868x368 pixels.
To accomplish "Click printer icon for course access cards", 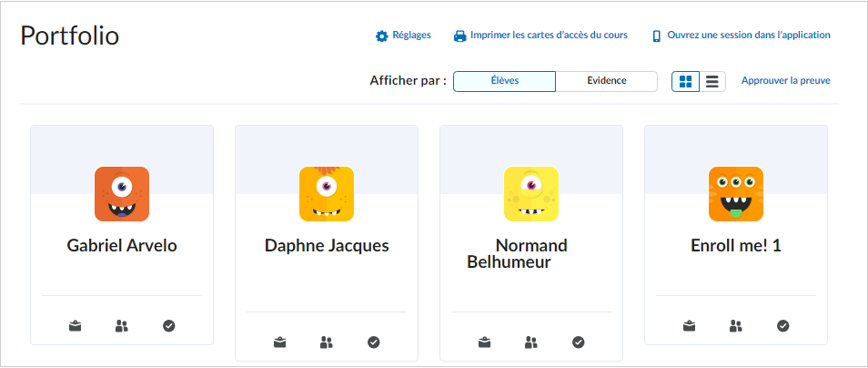I will pyautogui.click(x=460, y=36).
